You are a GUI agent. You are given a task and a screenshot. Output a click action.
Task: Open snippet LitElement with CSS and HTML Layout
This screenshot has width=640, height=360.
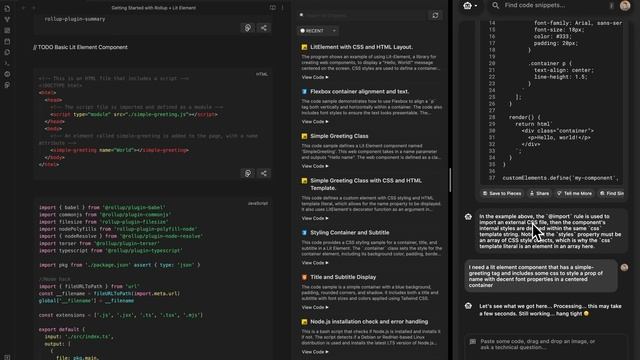(361, 47)
